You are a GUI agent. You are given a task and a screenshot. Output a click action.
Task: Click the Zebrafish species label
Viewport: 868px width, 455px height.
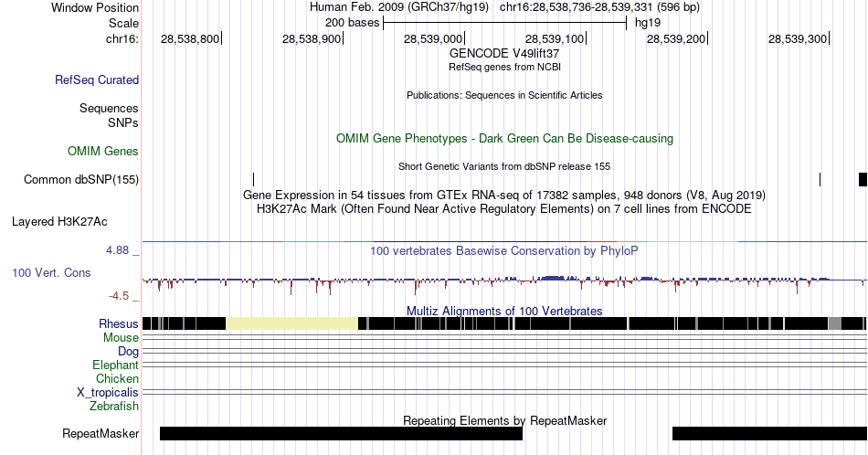(x=114, y=406)
